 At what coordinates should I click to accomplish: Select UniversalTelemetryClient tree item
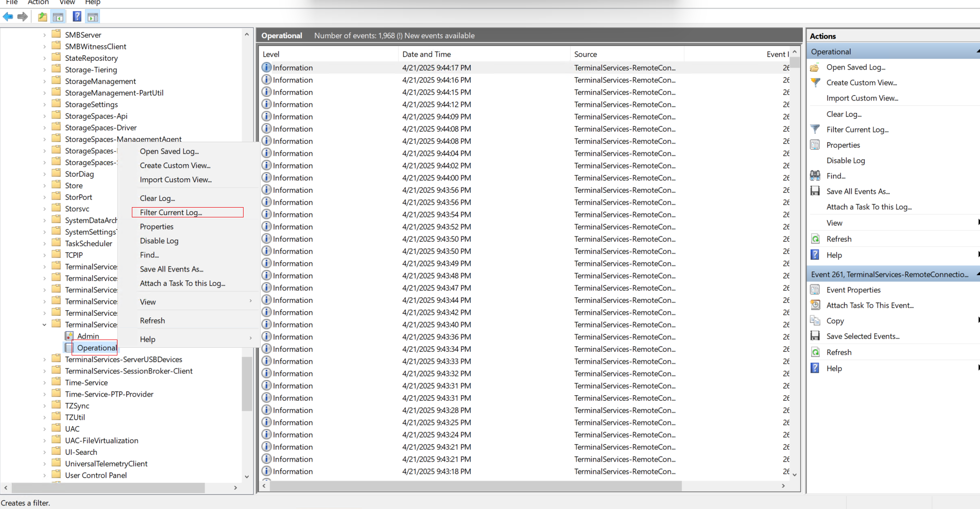[x=106, y=464]
